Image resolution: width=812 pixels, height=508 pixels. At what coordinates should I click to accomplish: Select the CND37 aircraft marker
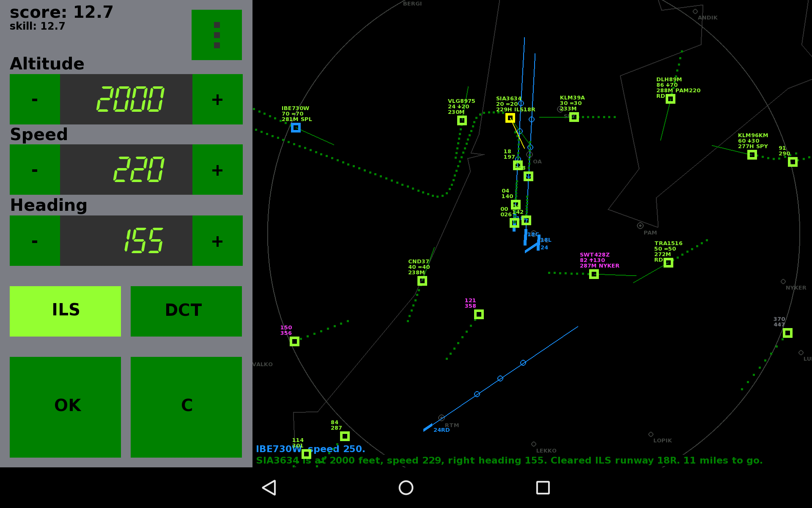(422, 281)
